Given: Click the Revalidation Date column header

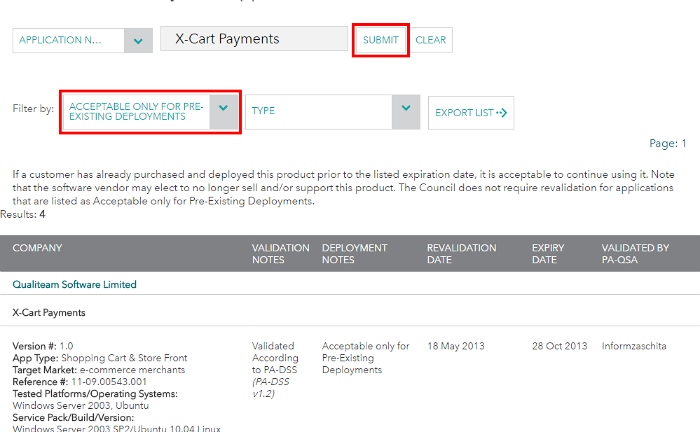Looking at the screenshot, I should (461, 253).
